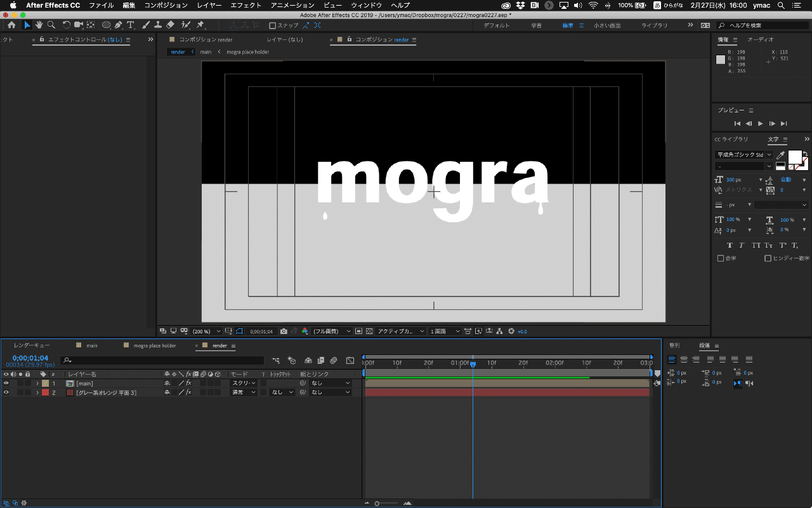Select the Pen tool
The width and height of the screenshot is (812, 508).
[119, 25]
